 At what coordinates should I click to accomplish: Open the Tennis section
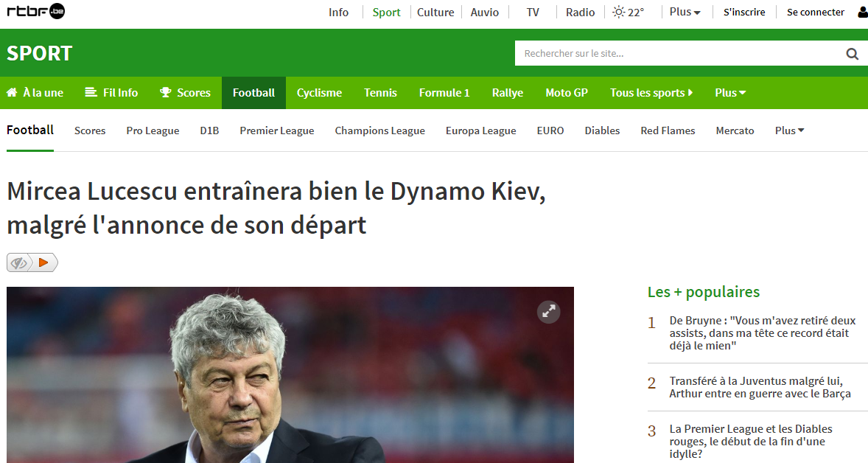click(x=380, y=93)
